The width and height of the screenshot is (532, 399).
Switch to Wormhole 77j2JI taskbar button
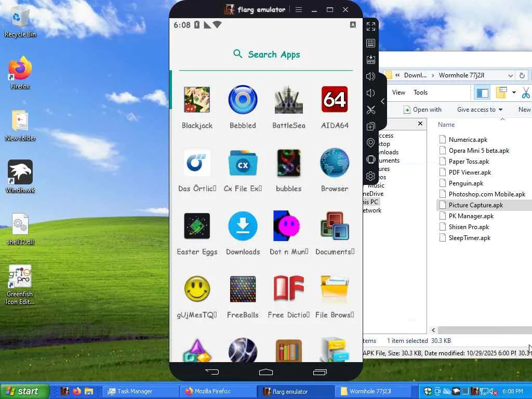coord(373,391)
